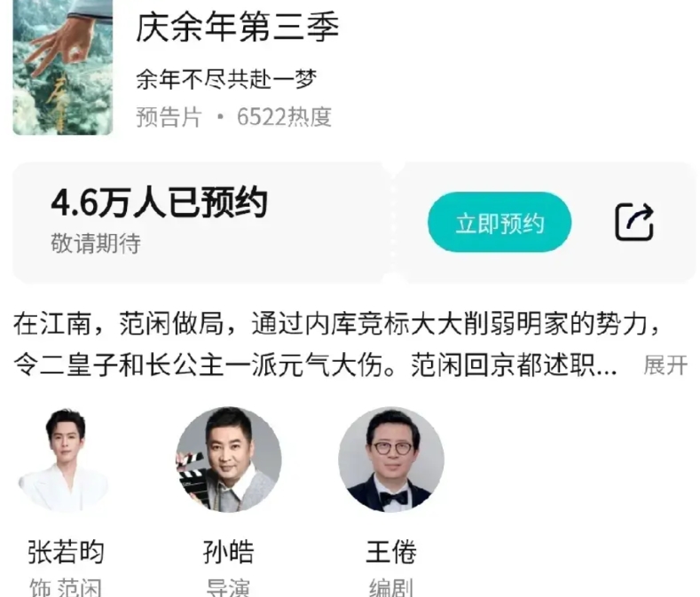Tap the 6522热度 popularity text
Viewport: 700px width, 597px height.
coord(285,117)
